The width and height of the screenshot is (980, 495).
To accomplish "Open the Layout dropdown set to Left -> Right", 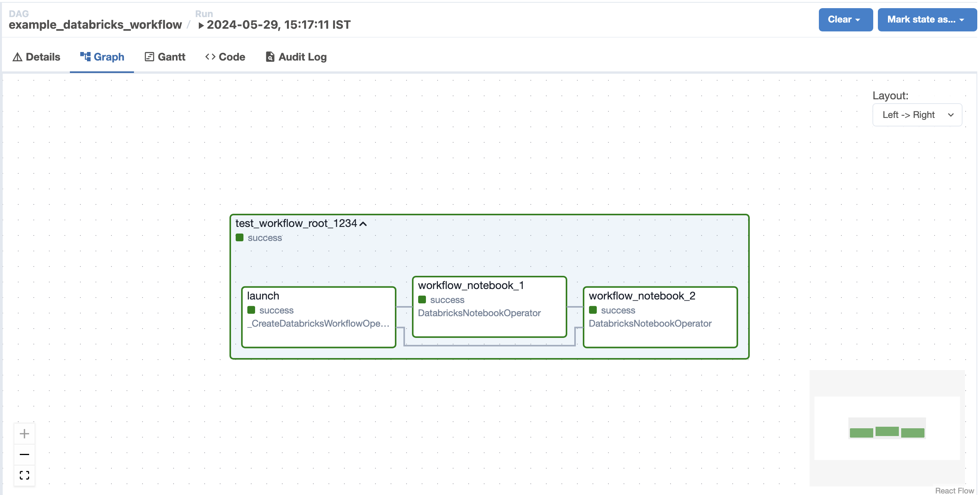I will [917, 114].
